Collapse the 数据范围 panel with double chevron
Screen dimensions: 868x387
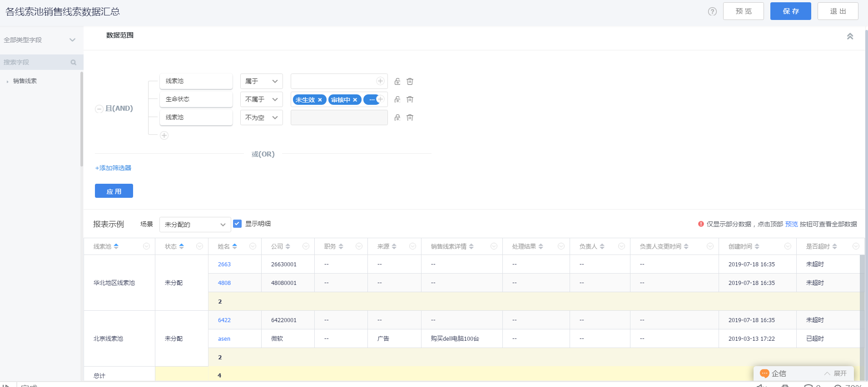click(x=850, y=36)
